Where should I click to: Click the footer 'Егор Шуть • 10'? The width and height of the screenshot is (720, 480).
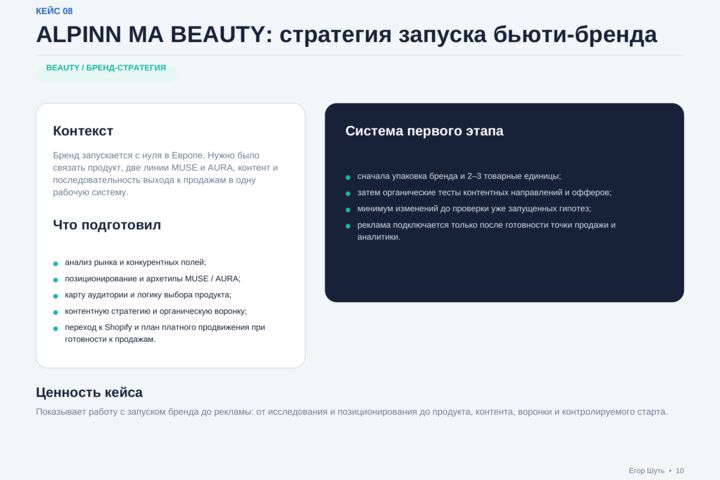(x=656, y=471)
